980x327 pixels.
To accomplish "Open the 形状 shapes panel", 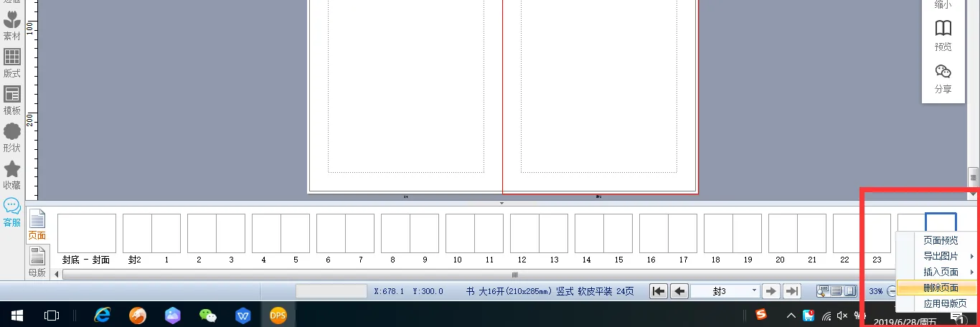I will (12, 138).
